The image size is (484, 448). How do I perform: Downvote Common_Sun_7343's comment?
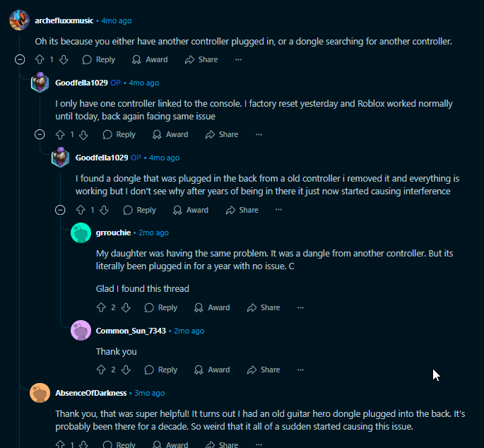pos(125,370)
